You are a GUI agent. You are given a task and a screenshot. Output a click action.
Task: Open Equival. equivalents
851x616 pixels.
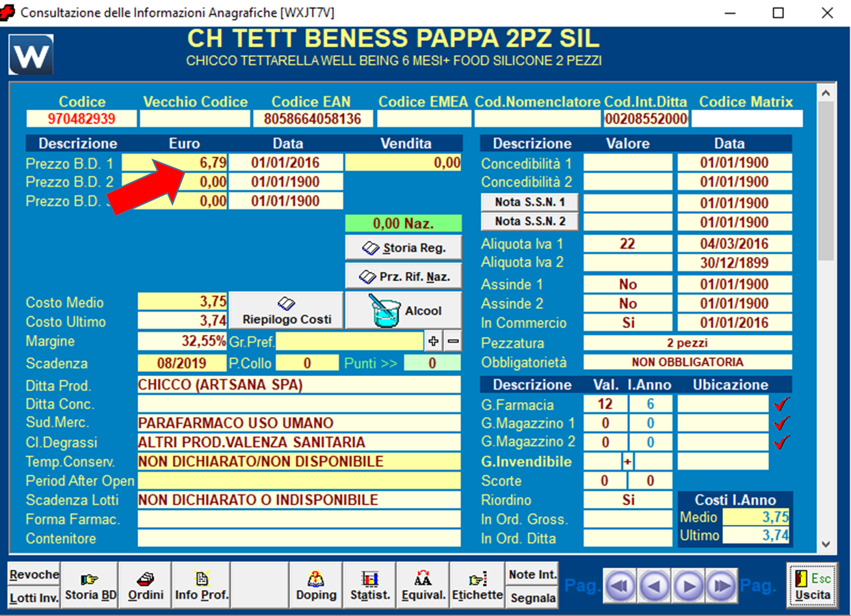point(423,586)
